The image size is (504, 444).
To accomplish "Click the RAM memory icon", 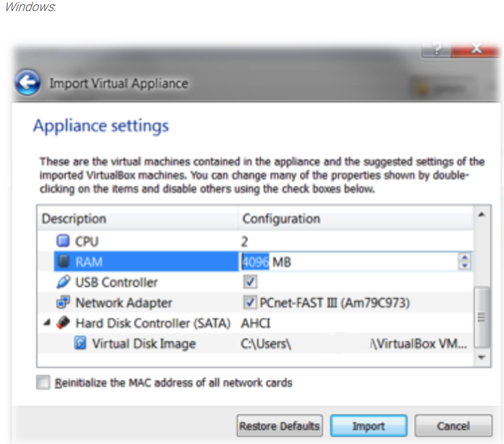I will 63,262.
